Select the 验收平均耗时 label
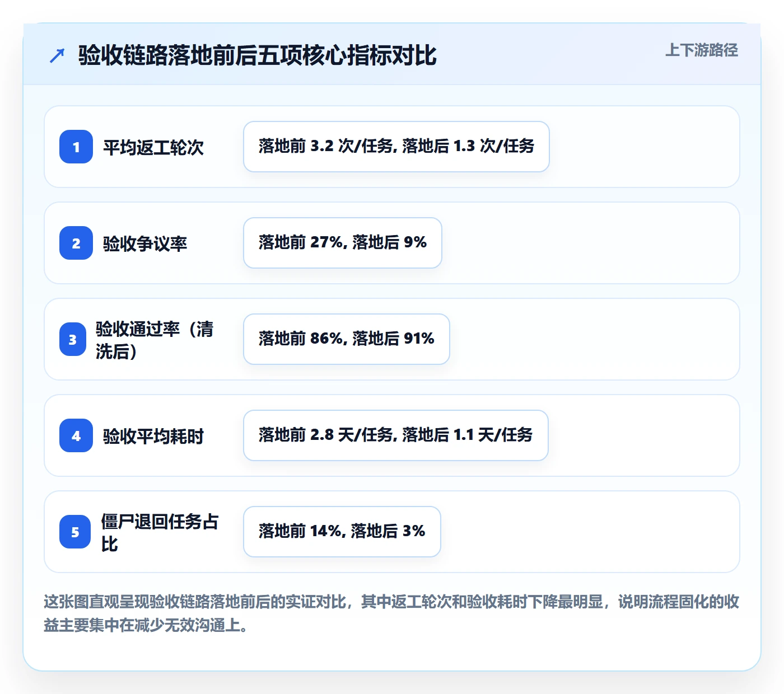 (153, 436)
